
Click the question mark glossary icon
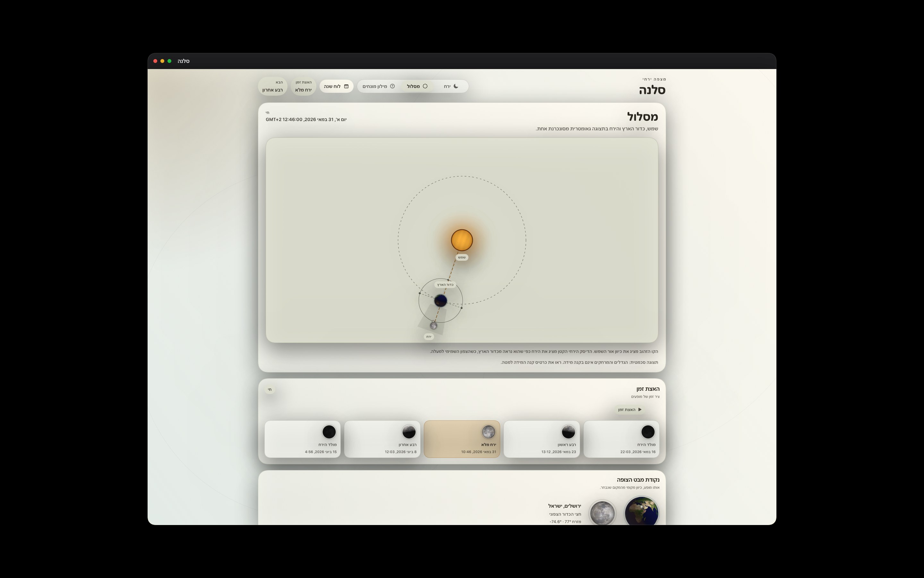(392, 86)
